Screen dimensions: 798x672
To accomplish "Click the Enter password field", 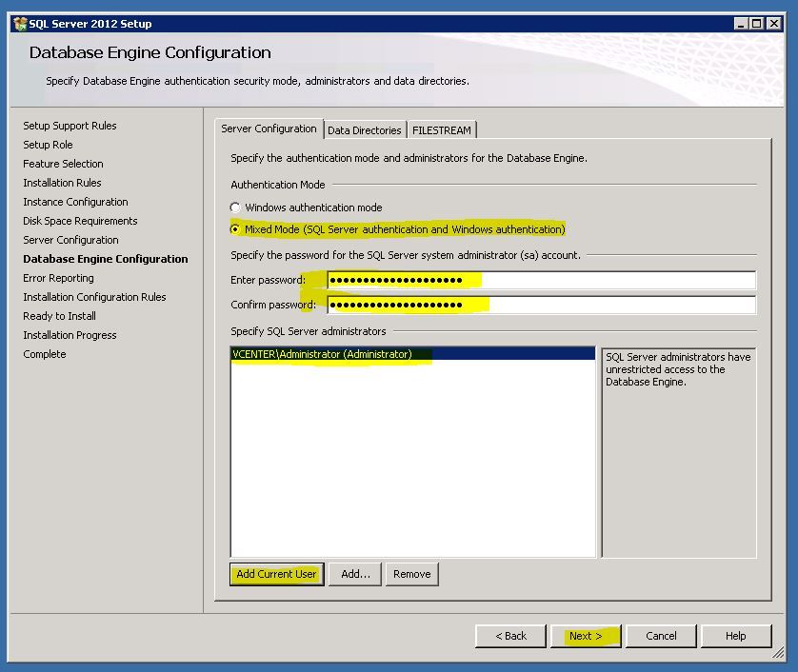I will coord(542,280).
